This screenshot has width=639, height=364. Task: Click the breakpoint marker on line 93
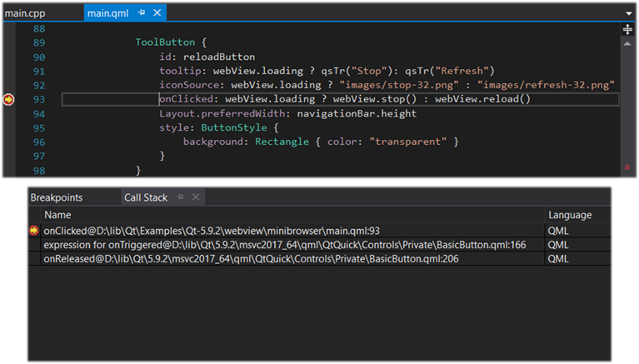pos(9,99)
